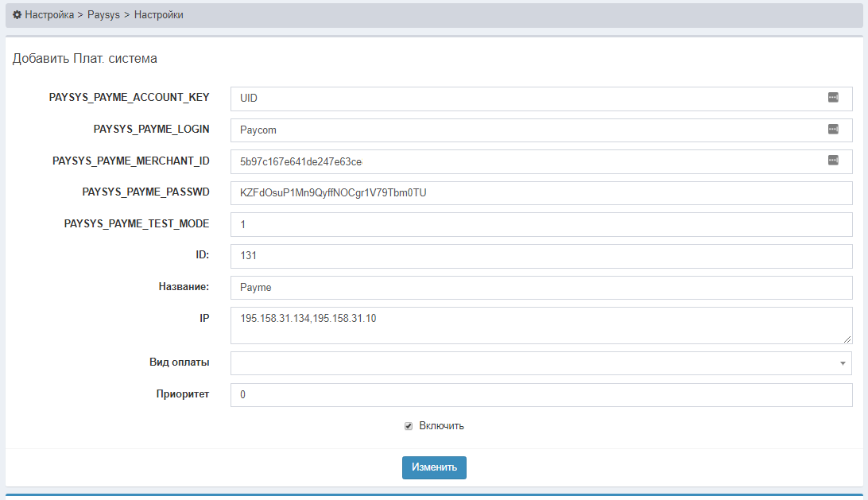Focus the PAYSYS_PAYME_ACCOUNT_KEY input field
The image size is (868, 500).
[525, 99]
